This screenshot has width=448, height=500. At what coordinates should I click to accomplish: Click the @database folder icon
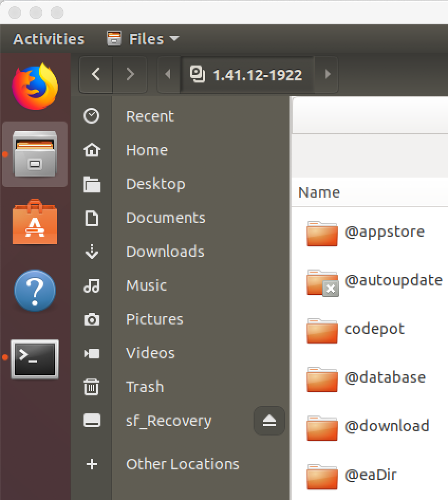click(x=322, y=379)
